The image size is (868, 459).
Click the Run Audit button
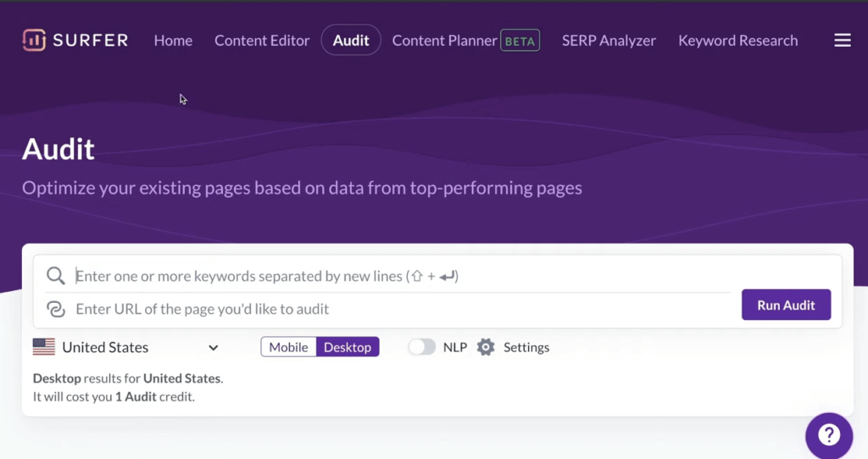click(786, 305)
